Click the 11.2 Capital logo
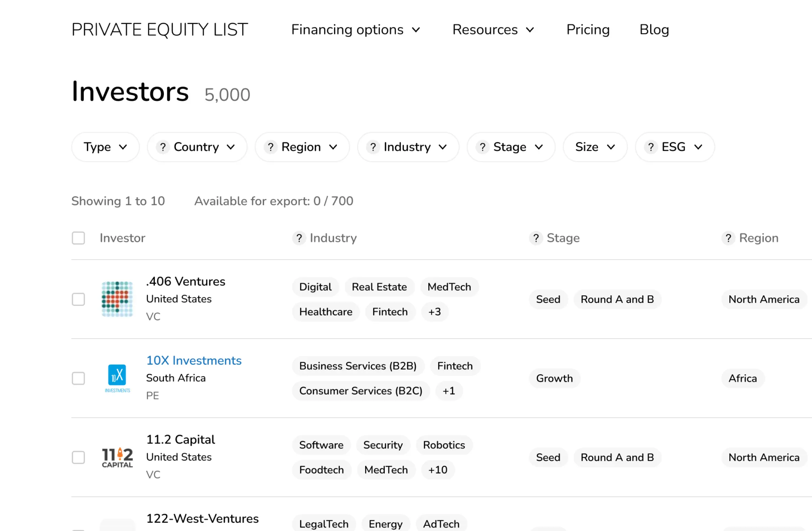 [117, 457]
